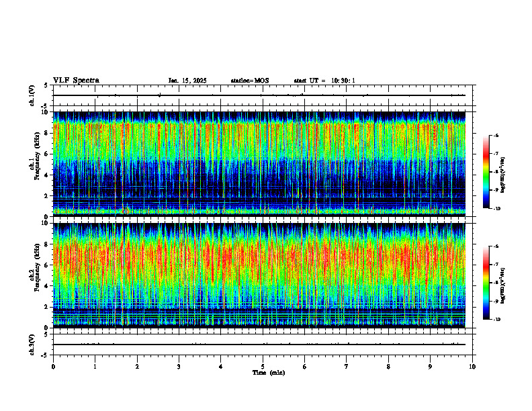Click the Time (min) axis tick label "10"
Viewport: 532px width, 411px height.
tap(472, 367)
